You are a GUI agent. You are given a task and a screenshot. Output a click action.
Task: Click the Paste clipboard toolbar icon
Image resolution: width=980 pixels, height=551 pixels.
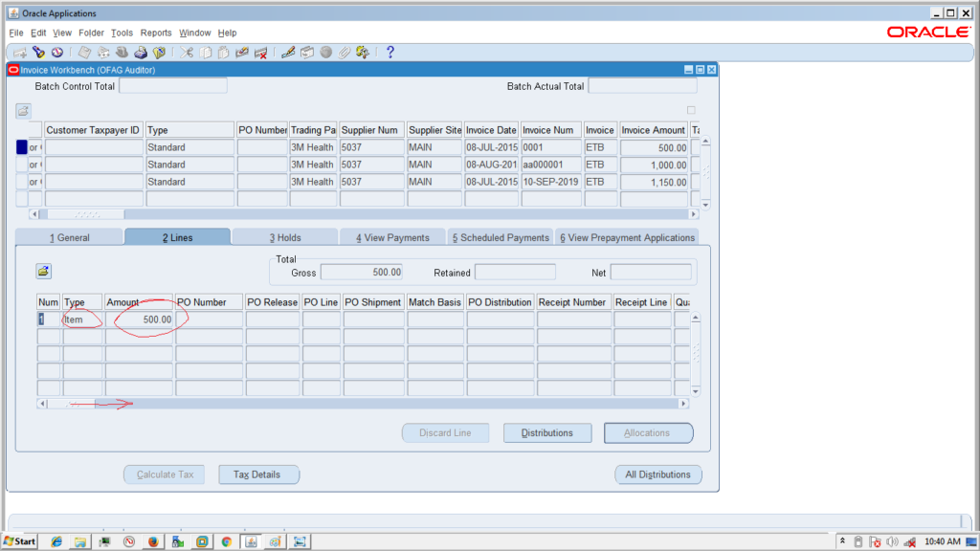tap(224, 53)
